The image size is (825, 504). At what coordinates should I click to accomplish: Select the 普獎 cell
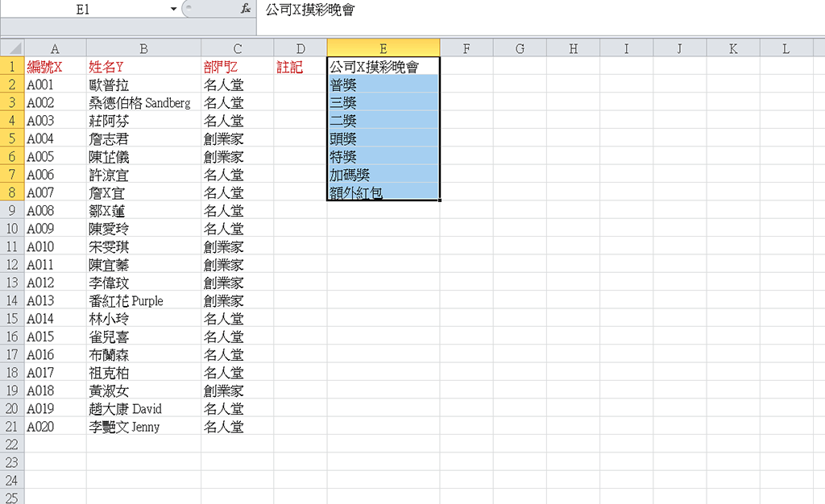[383, 84]
